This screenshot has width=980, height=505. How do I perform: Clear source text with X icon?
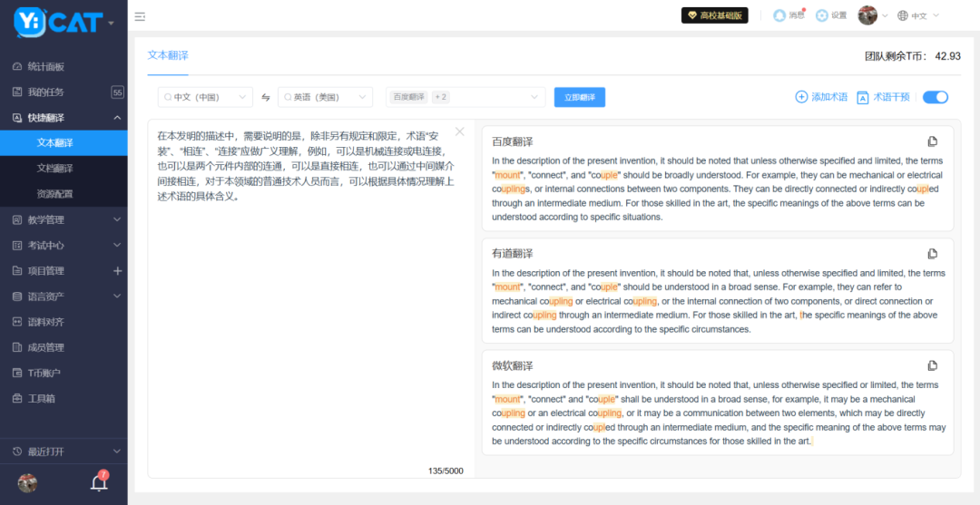click(x=460, y=131)
